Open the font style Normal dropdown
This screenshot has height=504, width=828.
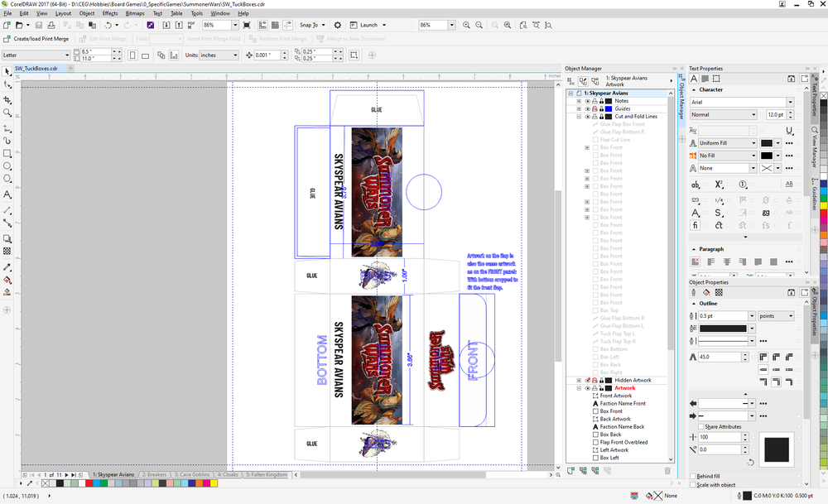[753, 114]
